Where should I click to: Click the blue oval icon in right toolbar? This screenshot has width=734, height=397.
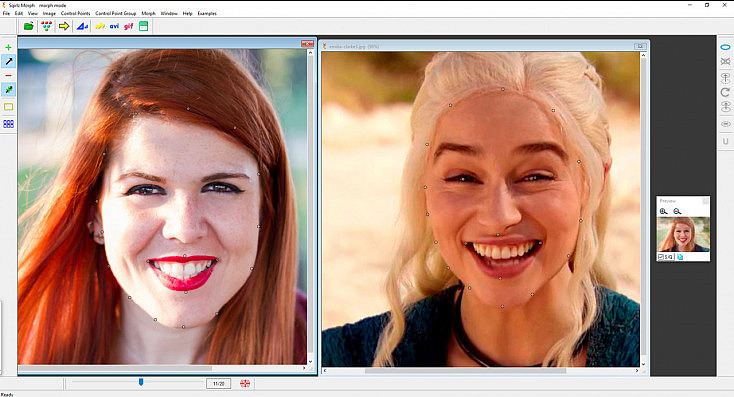(725, 47)
